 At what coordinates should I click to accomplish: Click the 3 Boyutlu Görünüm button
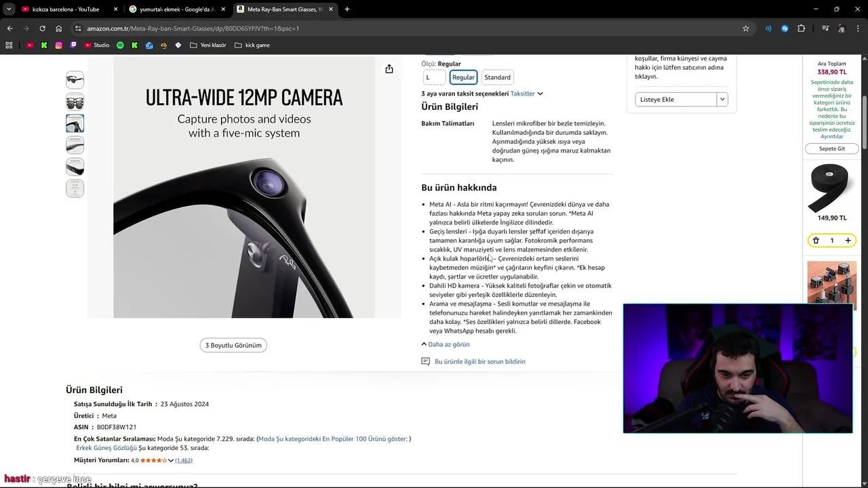pyautogui.click(x=233, y=345)
